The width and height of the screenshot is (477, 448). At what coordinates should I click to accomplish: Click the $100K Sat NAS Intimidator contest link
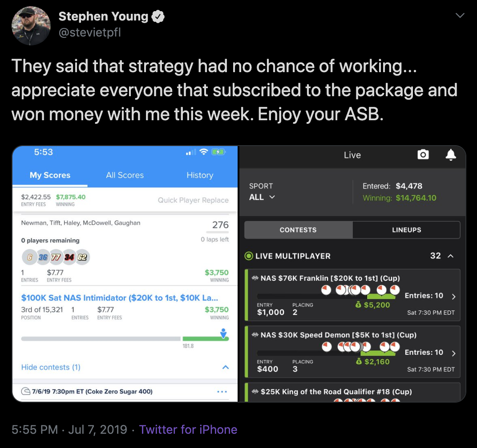click(x=120, y=297)
